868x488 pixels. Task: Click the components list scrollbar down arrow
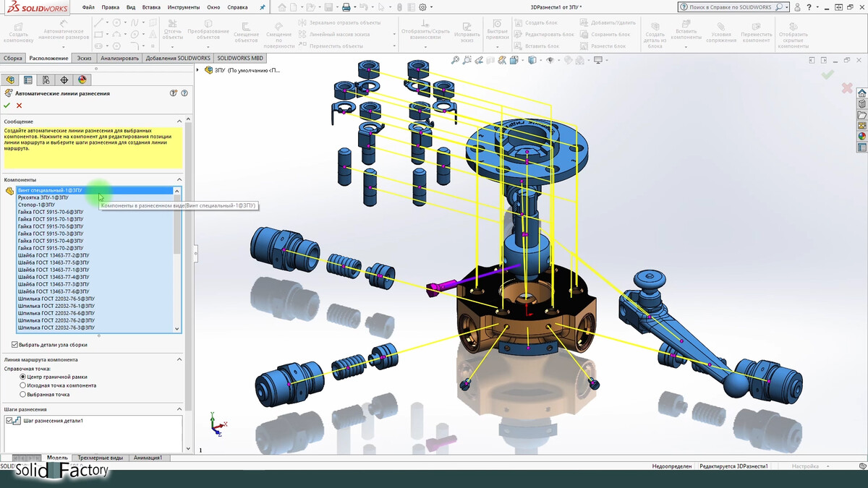click(177, 329)
